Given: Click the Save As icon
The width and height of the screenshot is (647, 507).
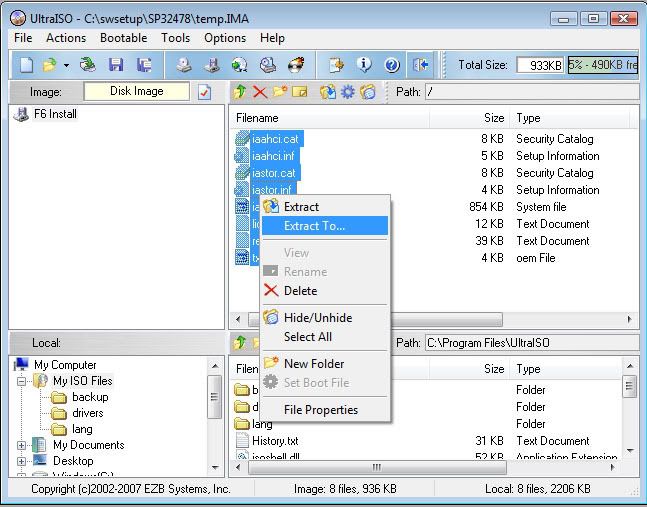Looking at the screenshot, I should click(144, 65).
